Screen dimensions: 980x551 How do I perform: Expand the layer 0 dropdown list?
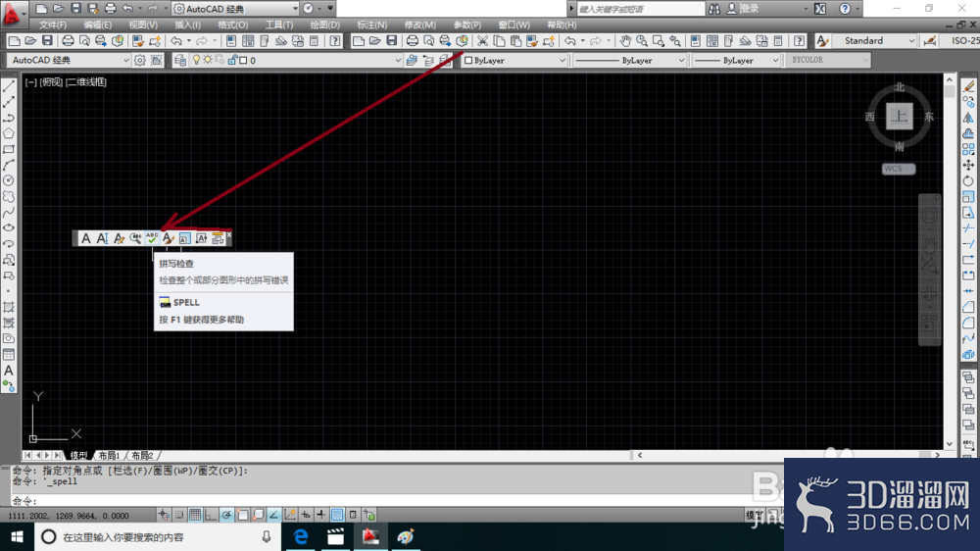pos(398,60)
